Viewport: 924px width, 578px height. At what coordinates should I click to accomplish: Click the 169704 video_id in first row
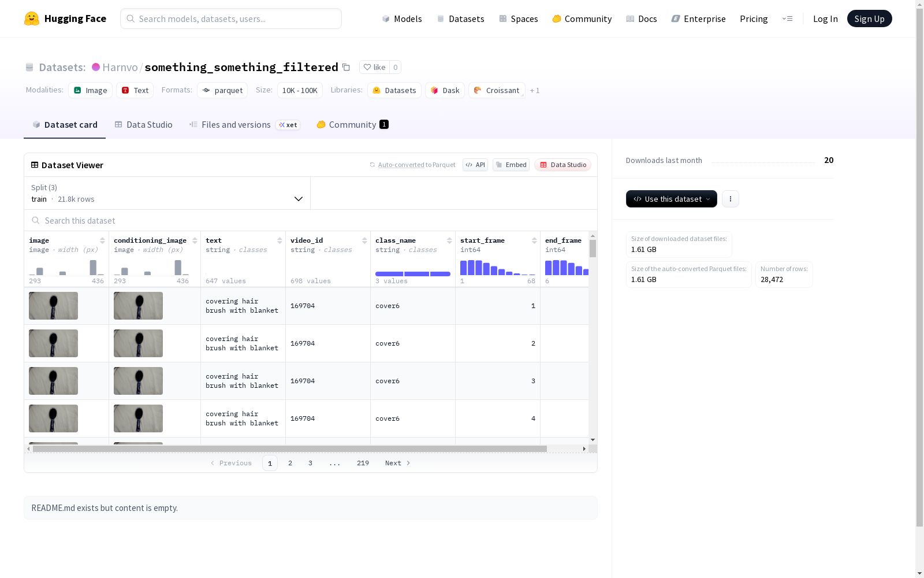pos(303,306)
